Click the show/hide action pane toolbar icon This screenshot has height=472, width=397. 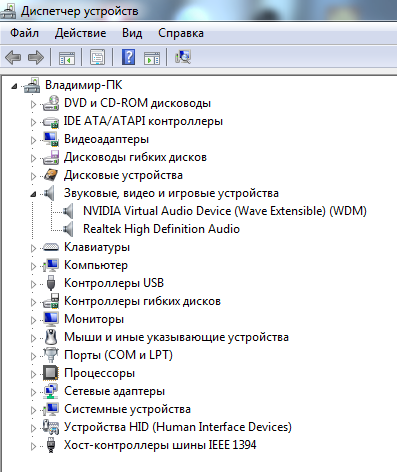(152, 58)
